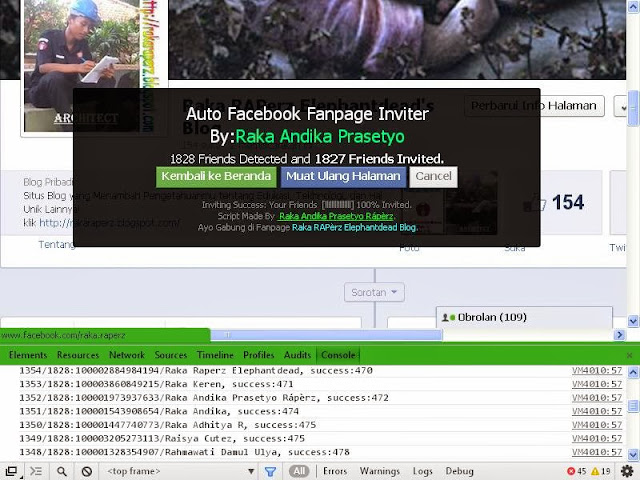Viewport: 640px width, 480px height.
Task: Close the DevTools panel with X
Action: [629, 356]
